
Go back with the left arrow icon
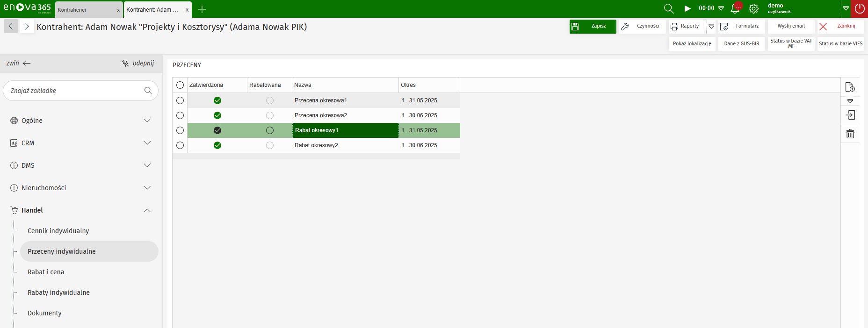tap(11, 26)
